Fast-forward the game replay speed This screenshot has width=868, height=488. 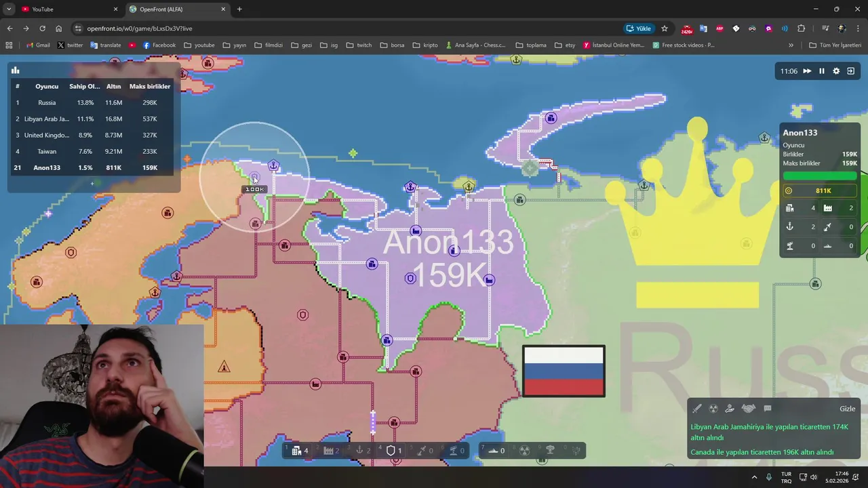point(807,71)
